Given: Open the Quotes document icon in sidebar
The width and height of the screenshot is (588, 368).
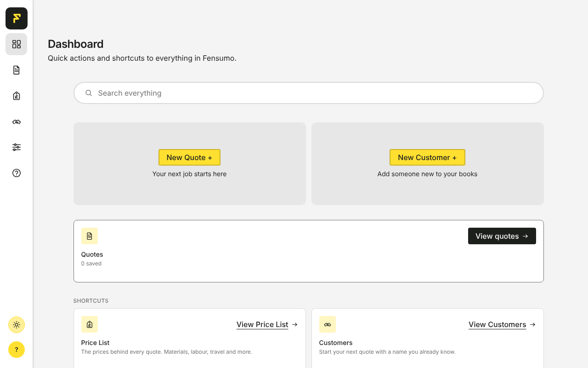Looking at the screenshot, I should 17,70.
